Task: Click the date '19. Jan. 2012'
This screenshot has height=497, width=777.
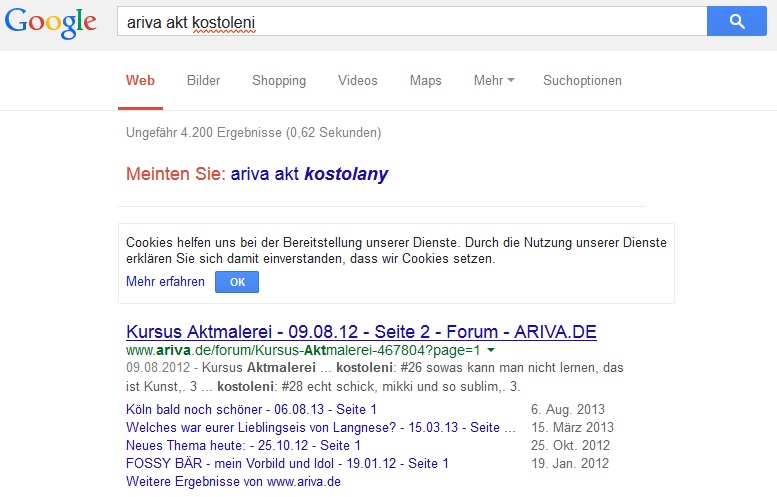Action: click(570, 463)
